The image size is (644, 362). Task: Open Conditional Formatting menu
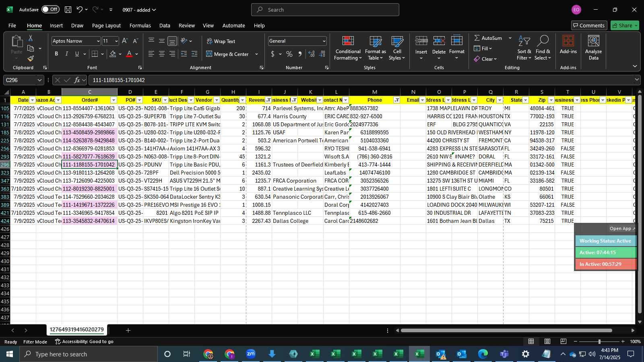click(348, 48)
